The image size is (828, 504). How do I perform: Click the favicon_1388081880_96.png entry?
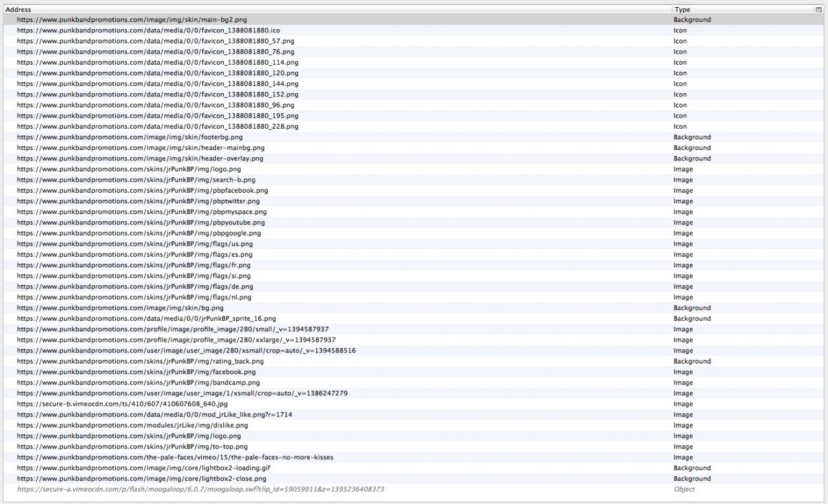coord(414,105)
